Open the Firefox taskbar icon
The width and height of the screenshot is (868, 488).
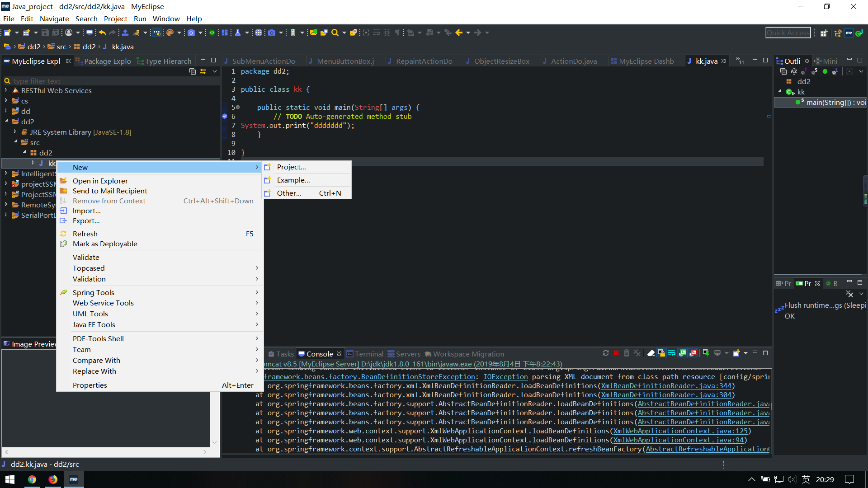tap(53, 479)
